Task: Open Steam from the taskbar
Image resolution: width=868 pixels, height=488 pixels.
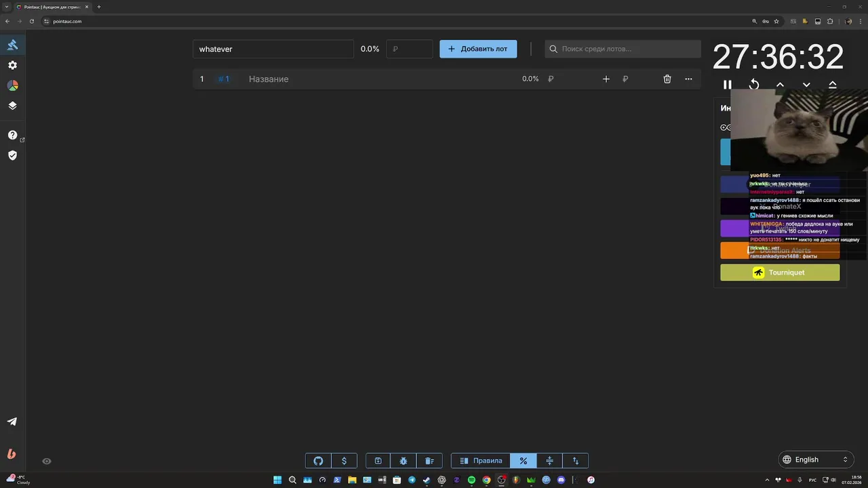Action: tap(427, 480)
